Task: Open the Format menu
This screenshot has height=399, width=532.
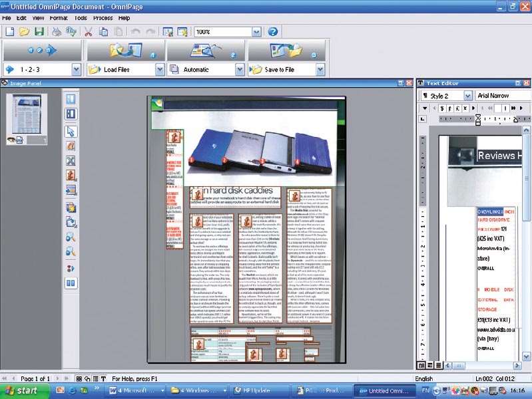Action: tap(59, 18)
